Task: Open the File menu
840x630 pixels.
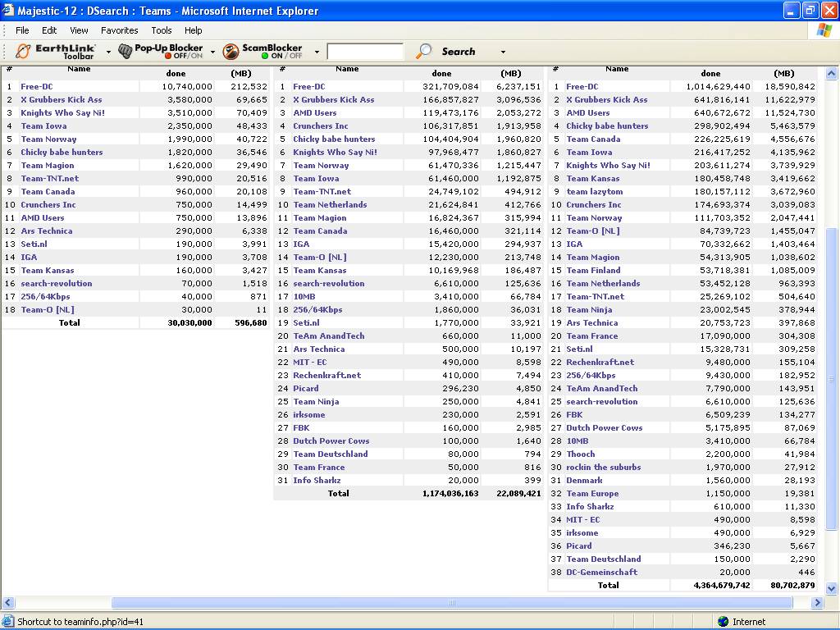Action: 22,30
